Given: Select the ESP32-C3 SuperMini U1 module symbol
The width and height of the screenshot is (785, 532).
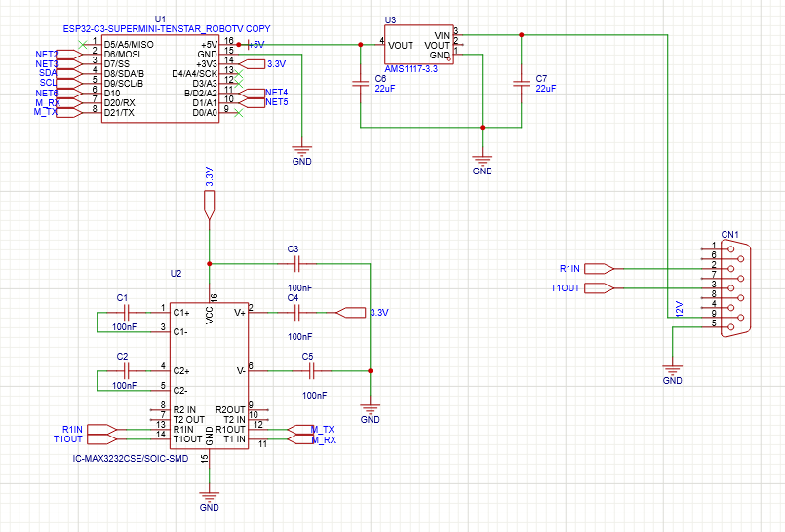Looking at the screenshot, I should point(161,78).
